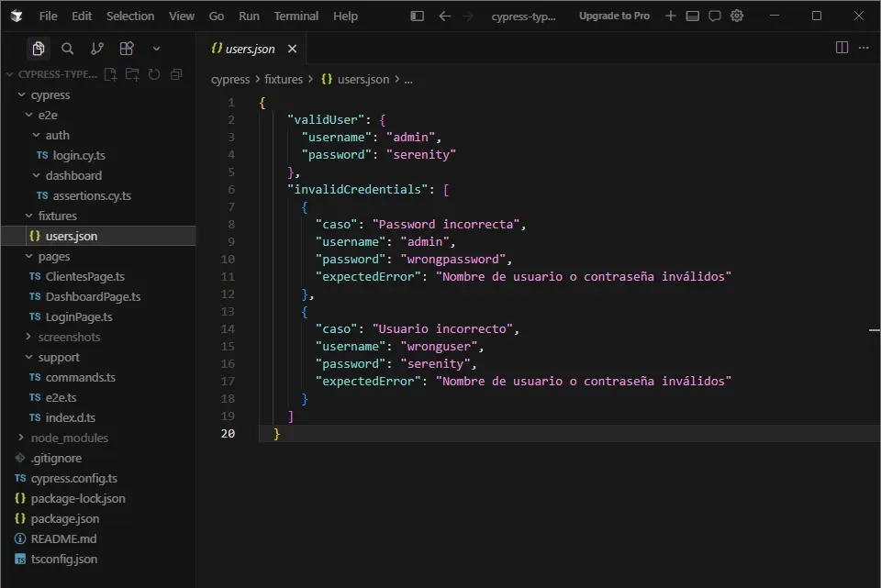
Task: Open the Terminal menu
Action: coord(296,17)
